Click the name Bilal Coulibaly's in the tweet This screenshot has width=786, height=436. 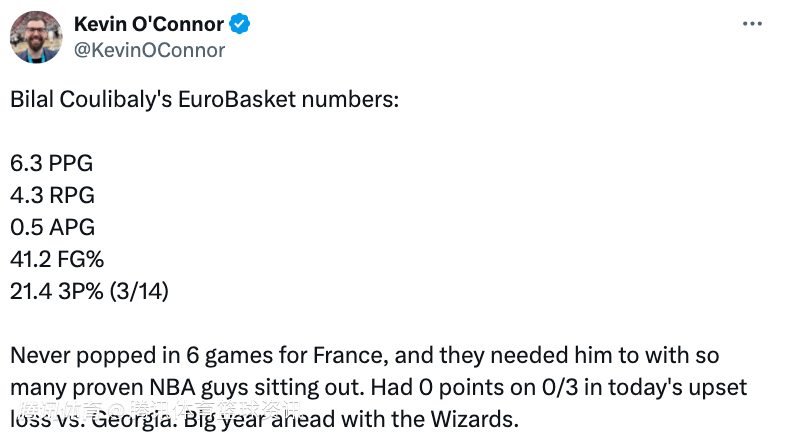pos(91,99)
